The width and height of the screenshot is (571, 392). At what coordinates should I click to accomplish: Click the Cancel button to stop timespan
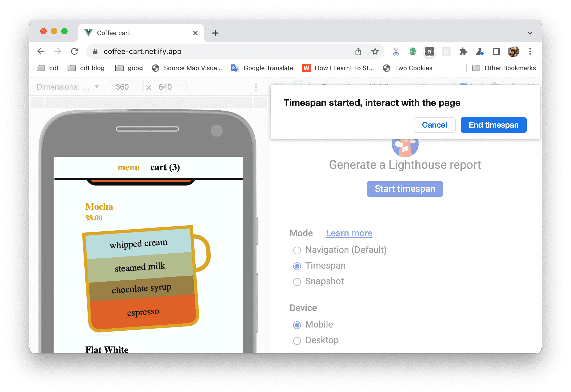click(x=434, y=125)
